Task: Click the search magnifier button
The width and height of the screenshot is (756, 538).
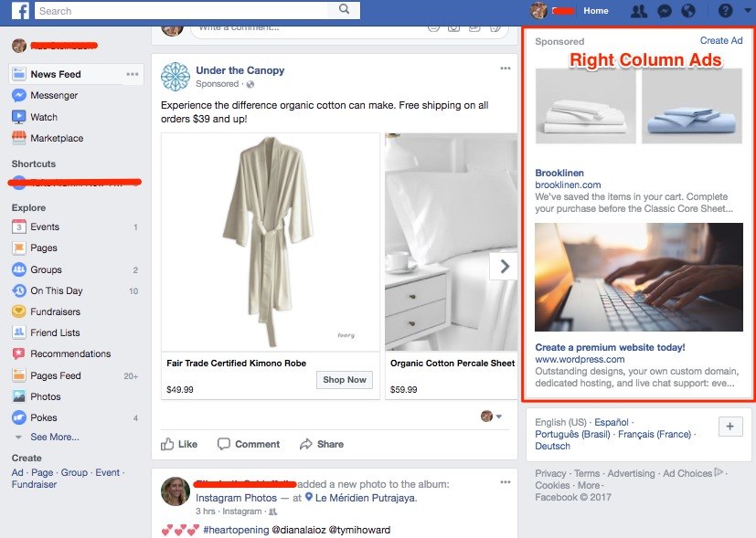Action: pos(345,10)
